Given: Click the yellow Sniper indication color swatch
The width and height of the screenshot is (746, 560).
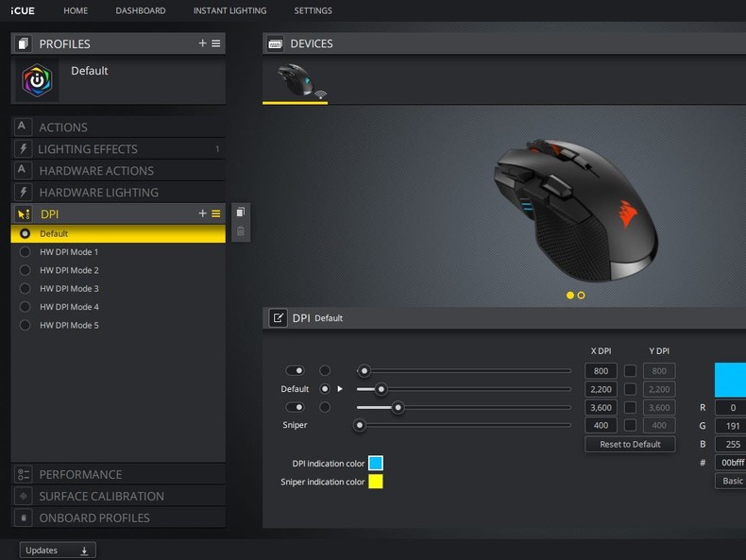Looking at the screenshot, I should tap(375, 482).
